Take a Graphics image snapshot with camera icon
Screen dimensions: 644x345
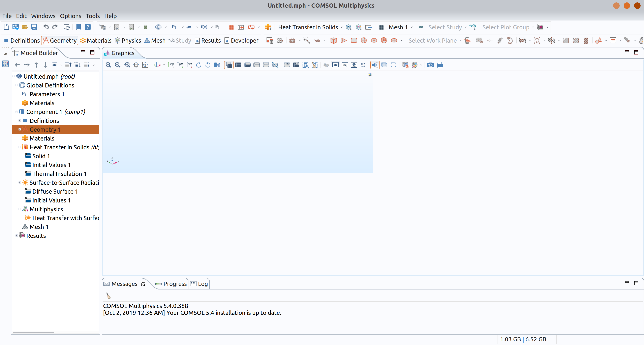[x=430, y=65]
